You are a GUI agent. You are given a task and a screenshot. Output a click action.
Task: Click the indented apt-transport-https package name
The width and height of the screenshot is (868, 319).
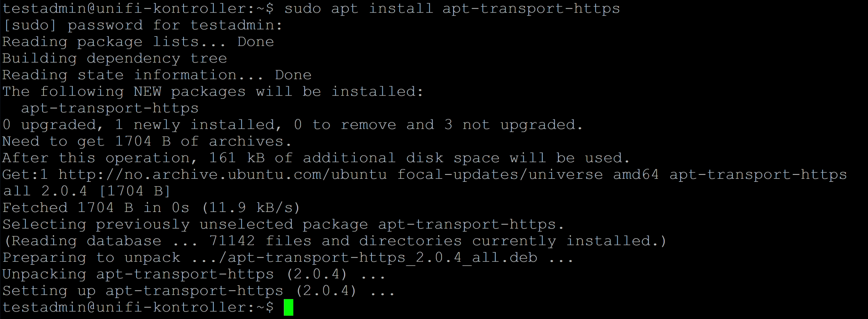(109, 108)
